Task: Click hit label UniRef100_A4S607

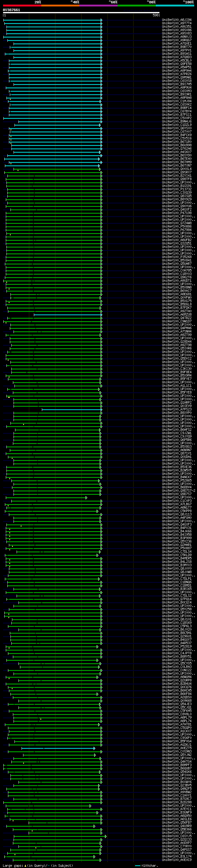Action: coord(177,152)
